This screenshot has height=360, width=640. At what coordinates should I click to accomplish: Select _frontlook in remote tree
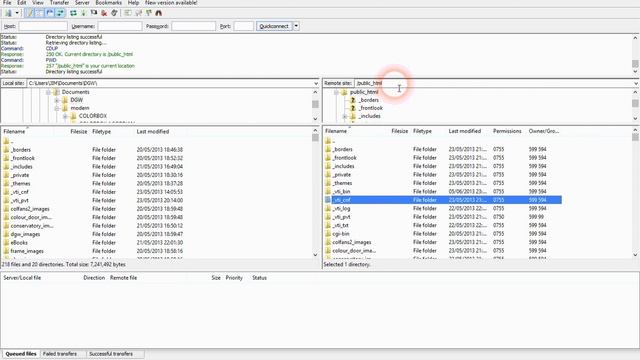[371, 108]
